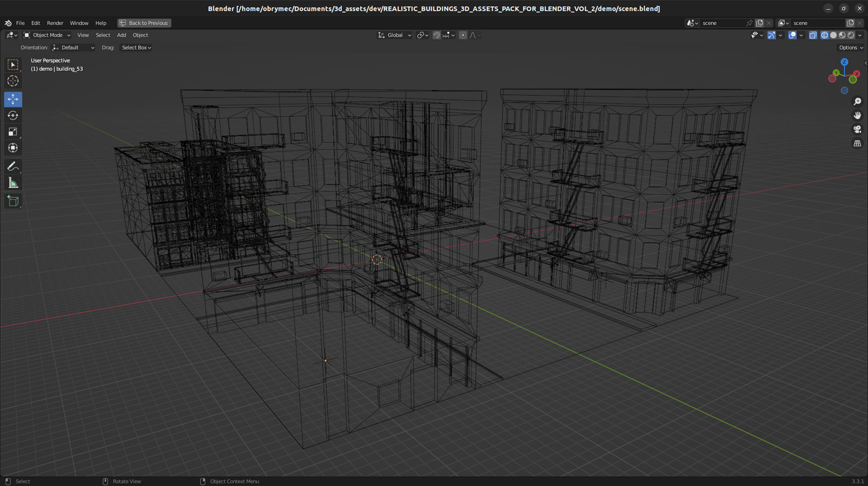The image size is (868, 486).
Task: Pick the Scale tool
Action: coord(13,132)
